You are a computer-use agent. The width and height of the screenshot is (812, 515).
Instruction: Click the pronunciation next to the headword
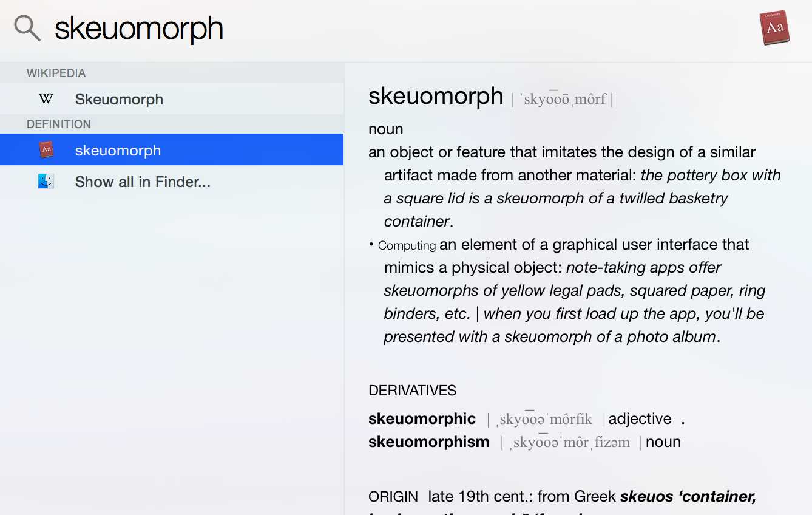562,98
